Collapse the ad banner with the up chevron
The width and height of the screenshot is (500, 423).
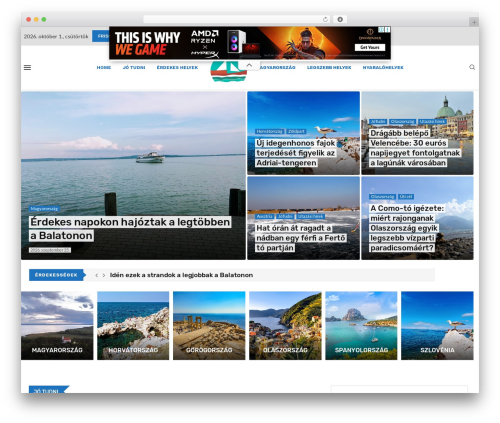click(249, 65)
